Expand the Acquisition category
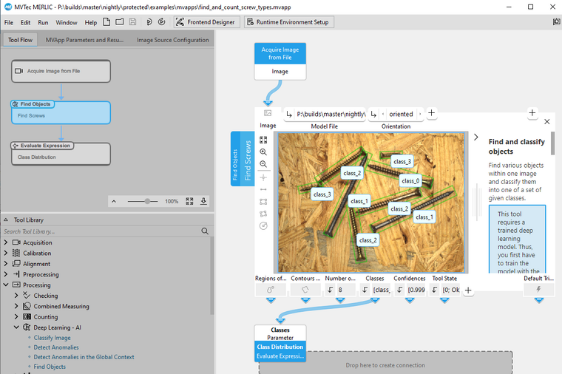This screenshot has width=562, height=375. tap(6, 243)
